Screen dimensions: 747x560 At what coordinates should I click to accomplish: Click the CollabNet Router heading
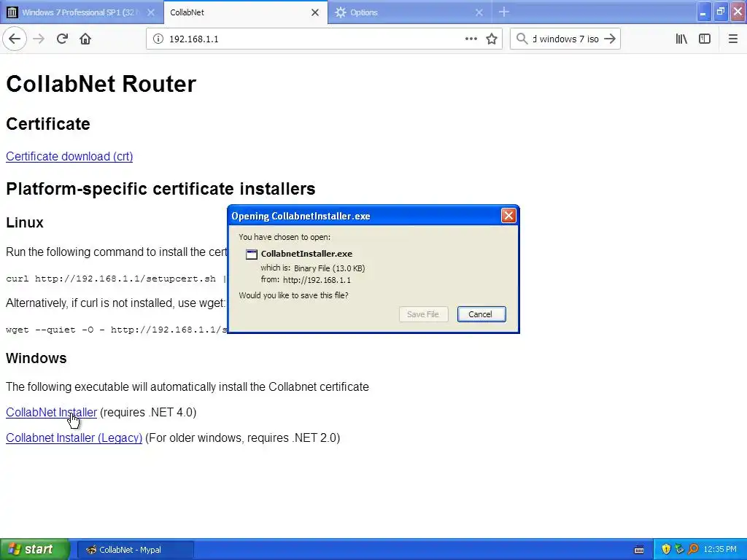tap(101, 84)
